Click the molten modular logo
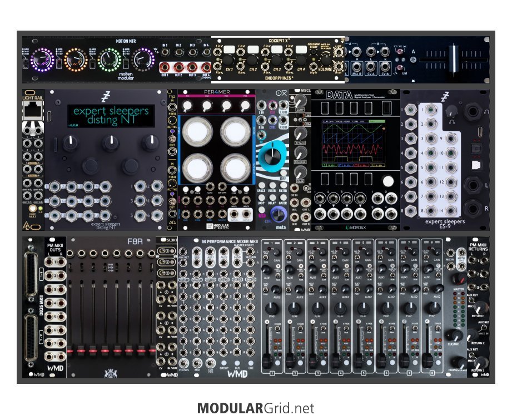 pyautogui.click(x=126, y=76)
